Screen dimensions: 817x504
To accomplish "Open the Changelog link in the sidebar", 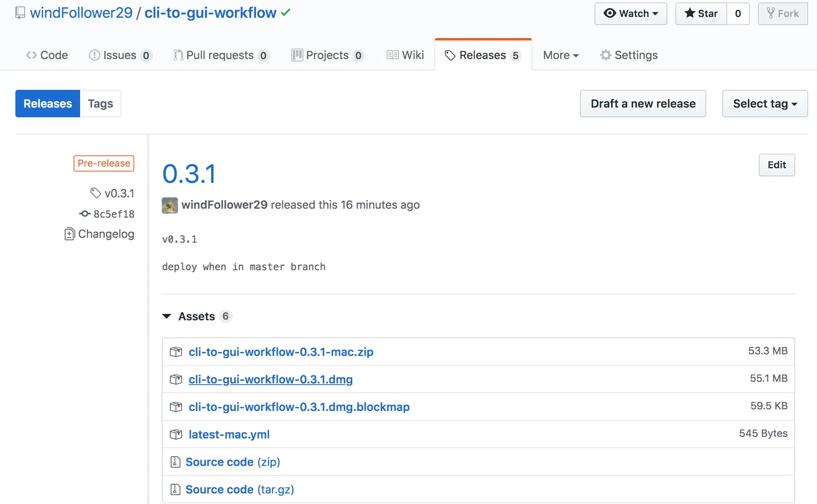I will point(106,234).
